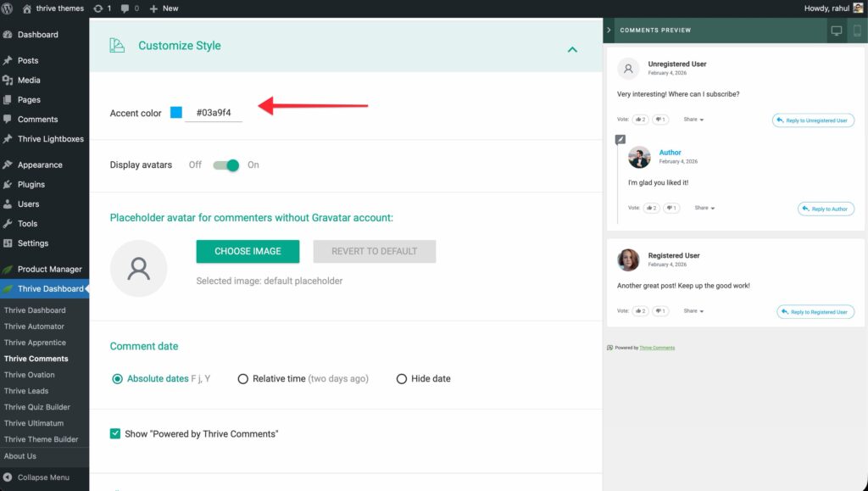Downvote the Author's reply comment
Screen dimensions: 868x491
[671, 208]
